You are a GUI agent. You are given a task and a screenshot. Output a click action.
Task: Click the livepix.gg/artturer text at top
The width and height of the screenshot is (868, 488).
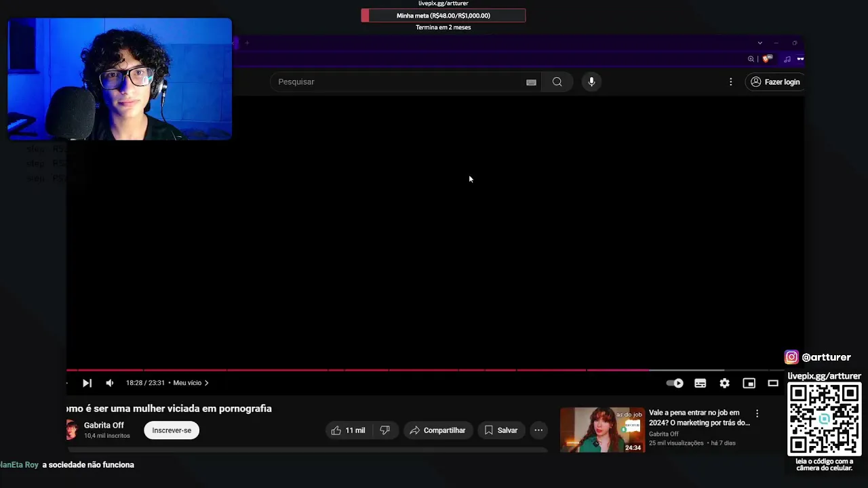click(443, 3)
